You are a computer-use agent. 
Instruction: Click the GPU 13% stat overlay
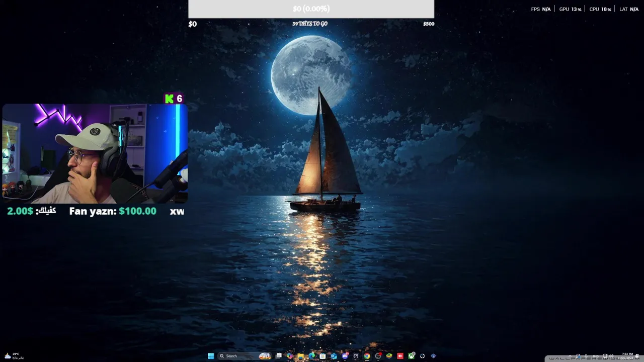[570, 9]
